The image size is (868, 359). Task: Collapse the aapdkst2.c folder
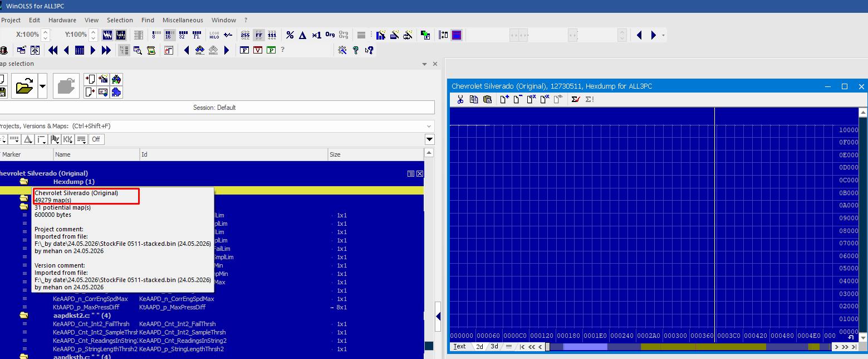pos(24,316)
